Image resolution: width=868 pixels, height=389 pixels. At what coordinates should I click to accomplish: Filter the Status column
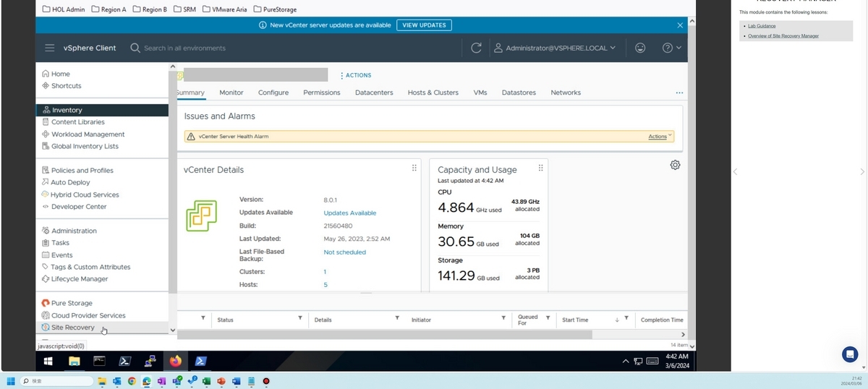point(300,318)
